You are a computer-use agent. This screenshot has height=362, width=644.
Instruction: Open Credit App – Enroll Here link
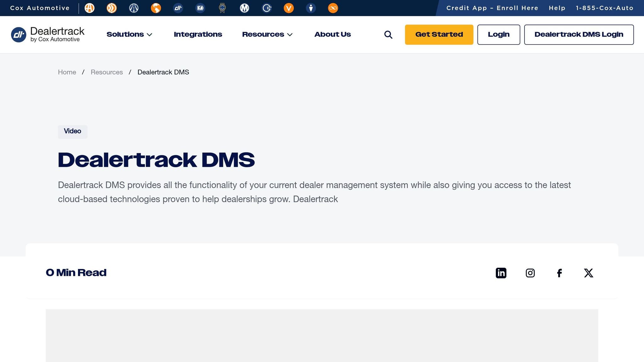coord(492,8)
